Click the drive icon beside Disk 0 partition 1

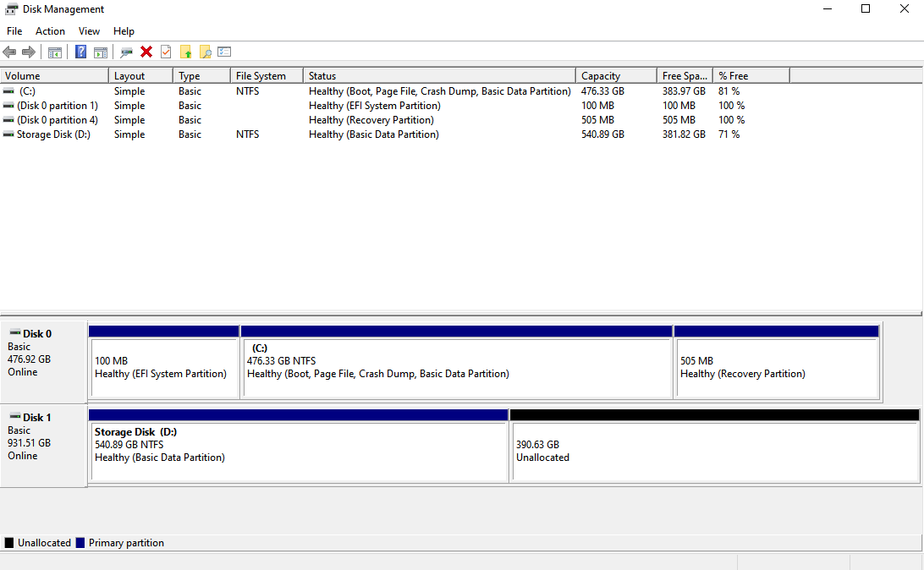(x=8, y=106)
